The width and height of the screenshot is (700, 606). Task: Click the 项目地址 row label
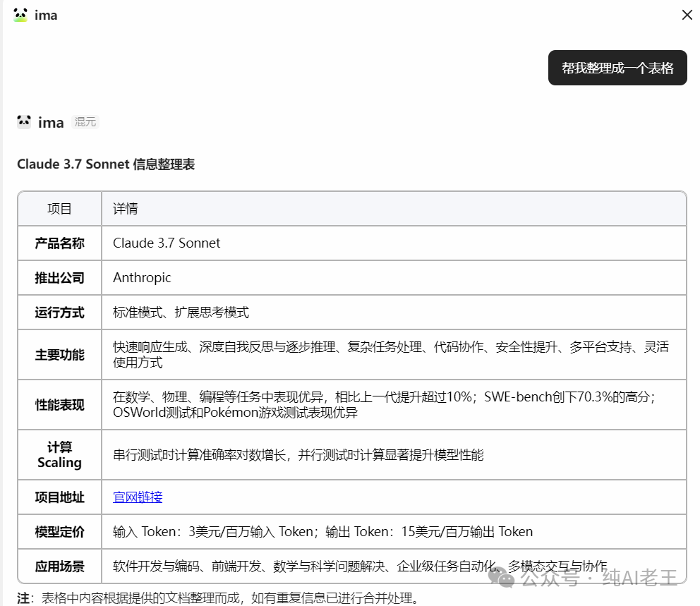pos(60,497)
